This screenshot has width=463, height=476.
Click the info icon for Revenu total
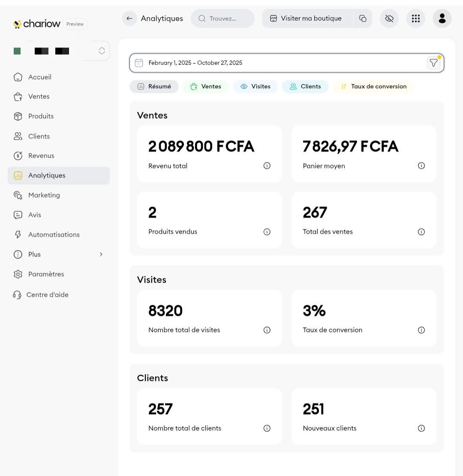tap(267, 166)
